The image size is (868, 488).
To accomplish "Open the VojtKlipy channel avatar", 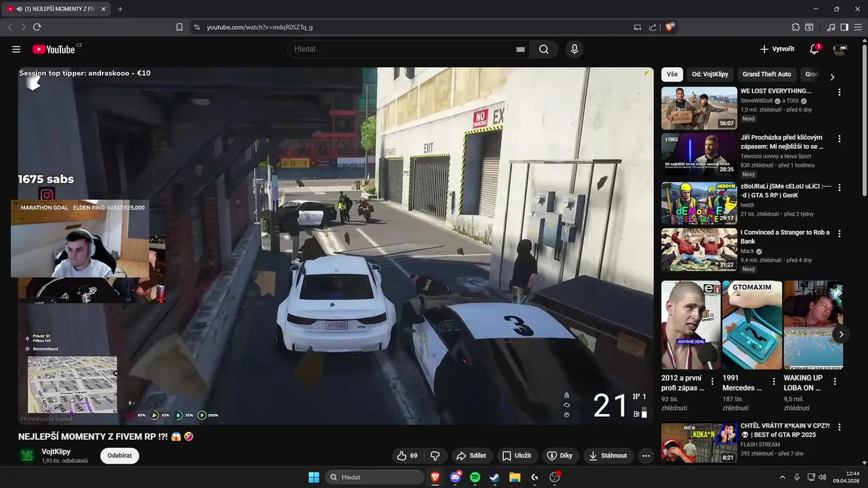I will point(27,455).
